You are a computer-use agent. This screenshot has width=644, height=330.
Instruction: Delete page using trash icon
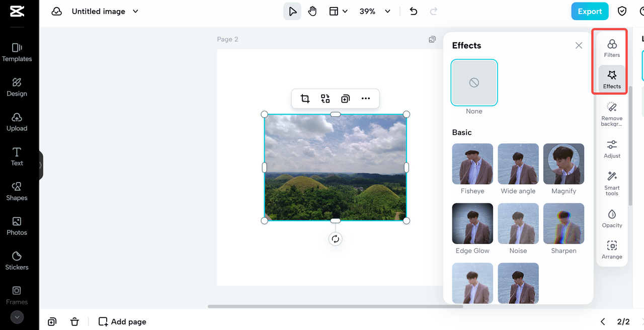pos(74,321)
